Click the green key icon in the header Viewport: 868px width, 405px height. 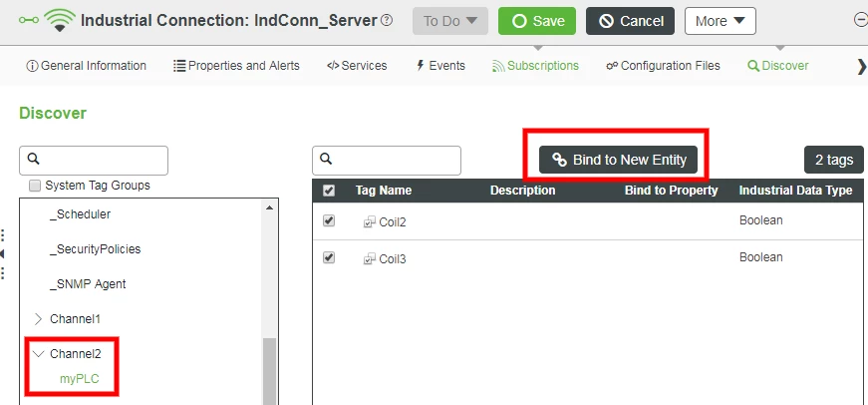[x=29, y=20]
